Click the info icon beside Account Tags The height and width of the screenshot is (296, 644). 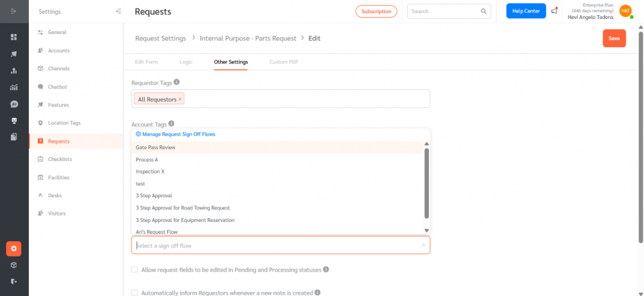172,124
